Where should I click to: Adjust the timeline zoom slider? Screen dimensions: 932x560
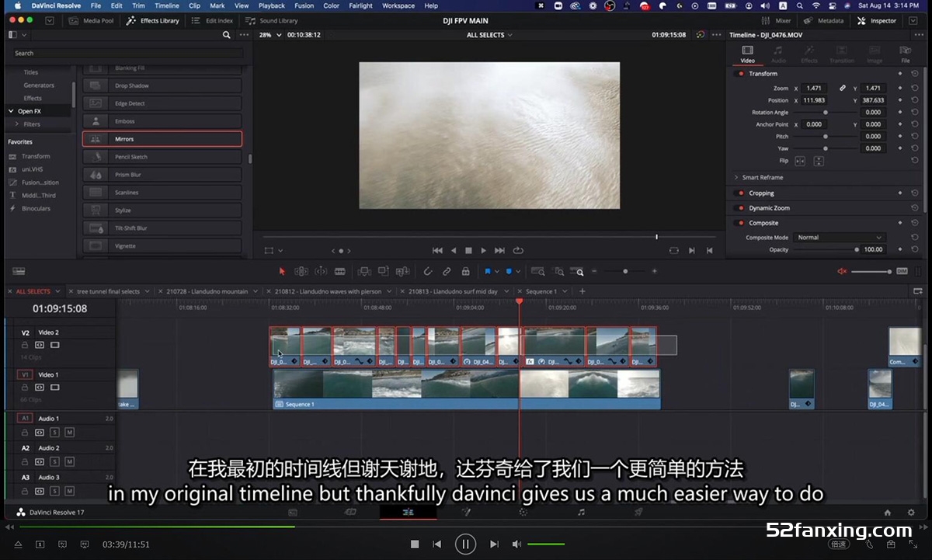(x=625, y=271)
